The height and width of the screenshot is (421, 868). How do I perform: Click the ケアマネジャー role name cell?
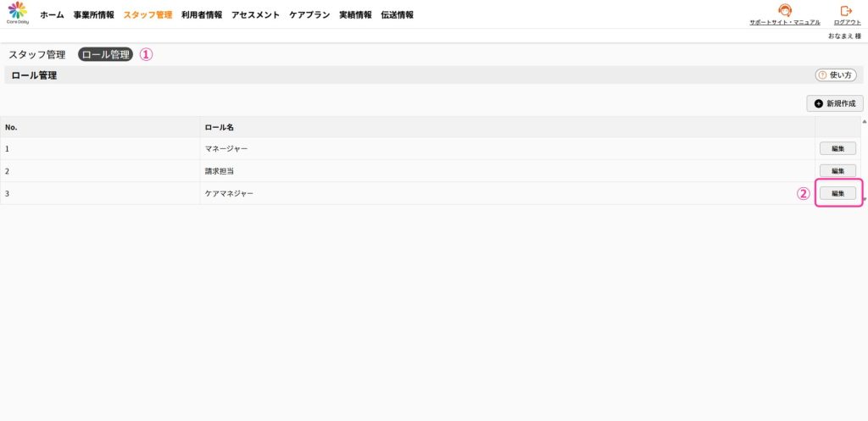(229, 194)
